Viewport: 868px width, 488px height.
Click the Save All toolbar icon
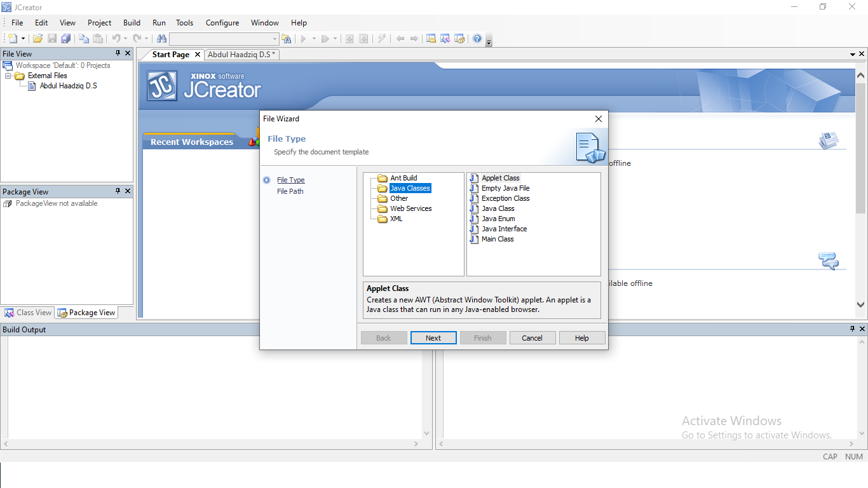pos(65,38)
